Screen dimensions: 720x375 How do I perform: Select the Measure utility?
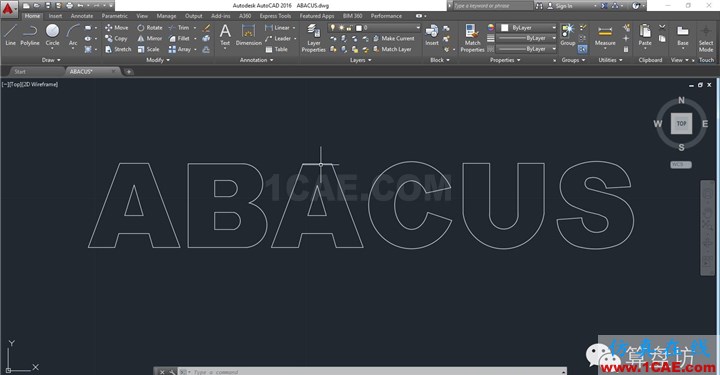coord(605,35)
